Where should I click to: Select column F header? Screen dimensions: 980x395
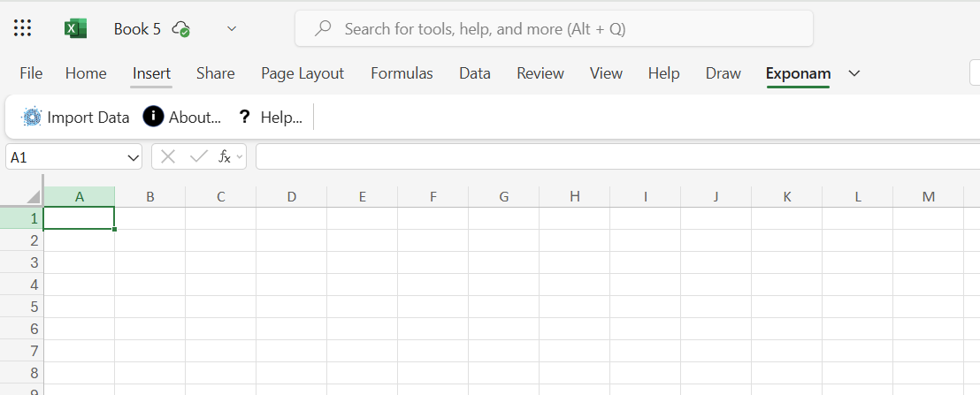coord(433,197)
